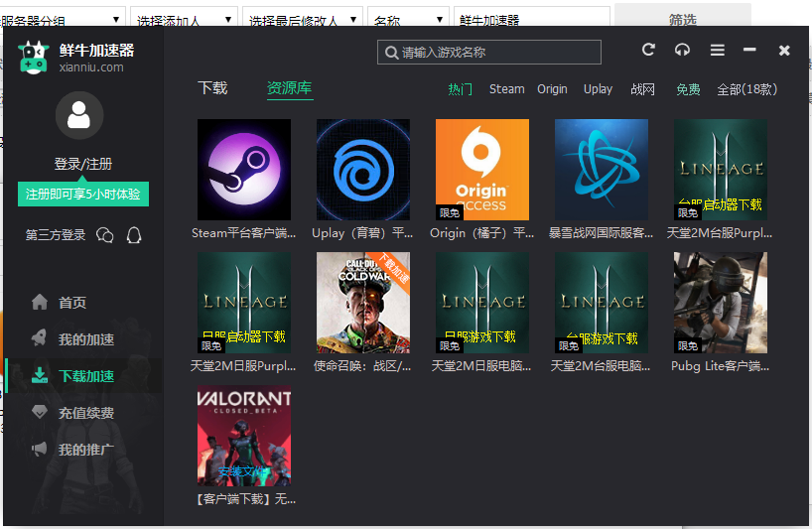Open Origin (橘子) access thumbnail
The width and height of the screenshot is (812, 529).
pyautogui.click(x=482, y=170)
